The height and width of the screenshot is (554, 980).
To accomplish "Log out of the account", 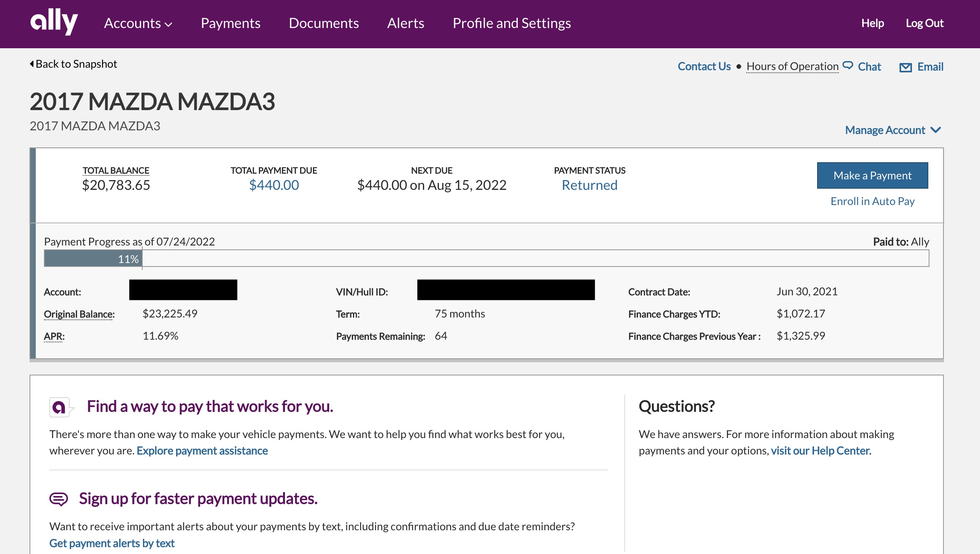I will 924,23.
